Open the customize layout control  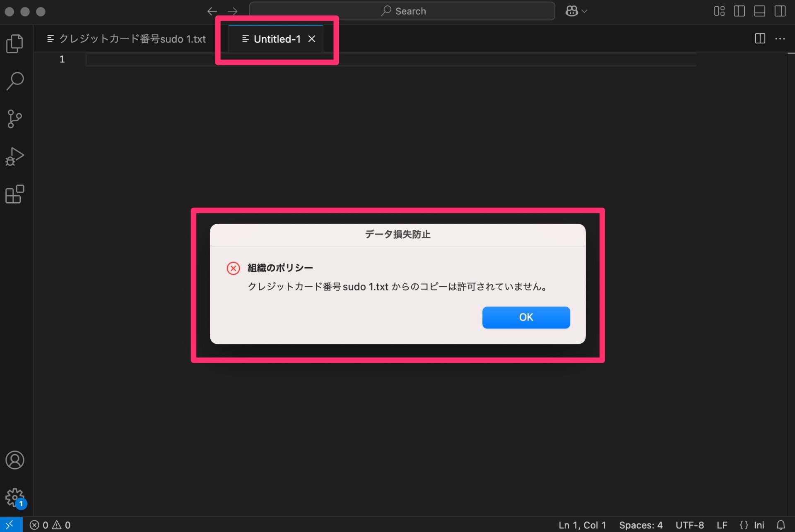click(719, 11)
